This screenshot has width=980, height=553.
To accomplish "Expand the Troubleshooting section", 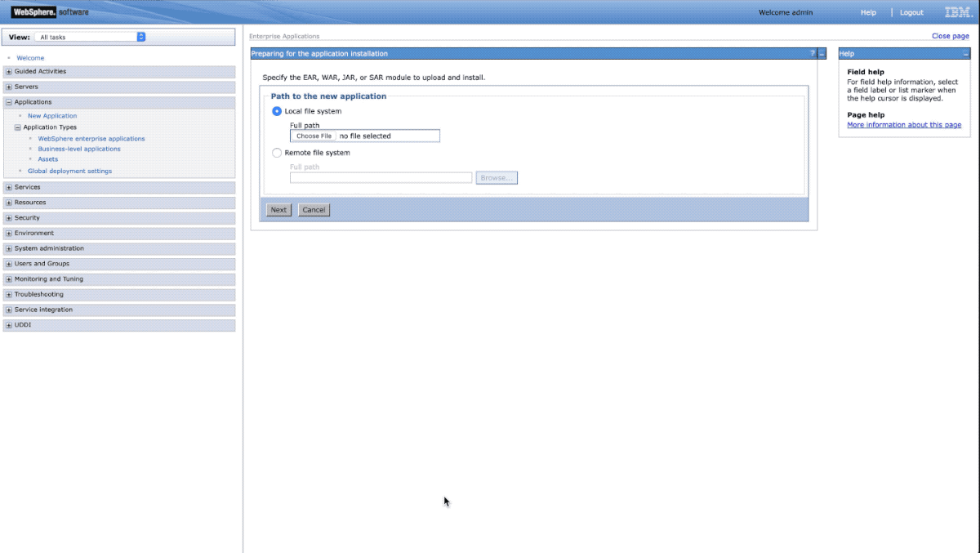I will [7, 294].
